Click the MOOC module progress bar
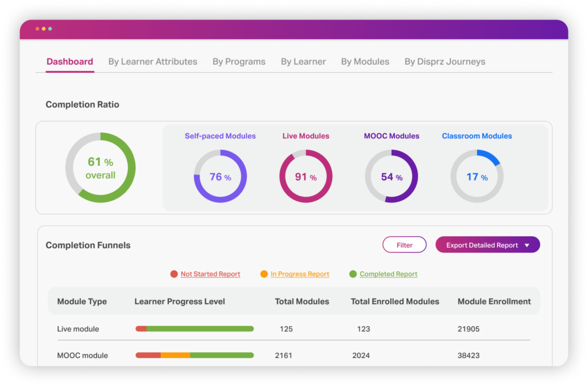The image size is (588, 386). point(194,355)
